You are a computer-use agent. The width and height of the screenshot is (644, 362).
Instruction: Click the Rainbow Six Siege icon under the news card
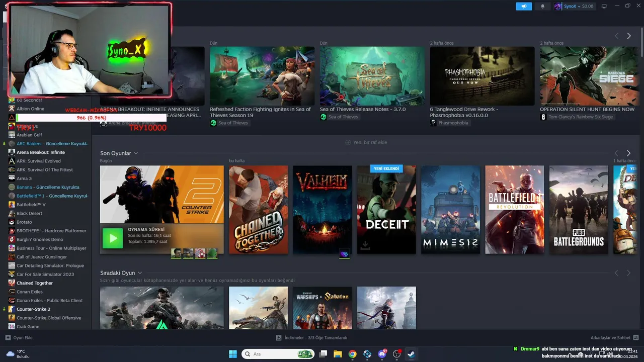543,117
